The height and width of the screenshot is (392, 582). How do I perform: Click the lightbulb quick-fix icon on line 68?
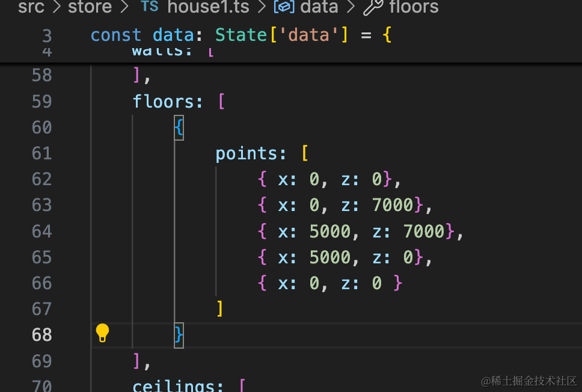point(102,332)
